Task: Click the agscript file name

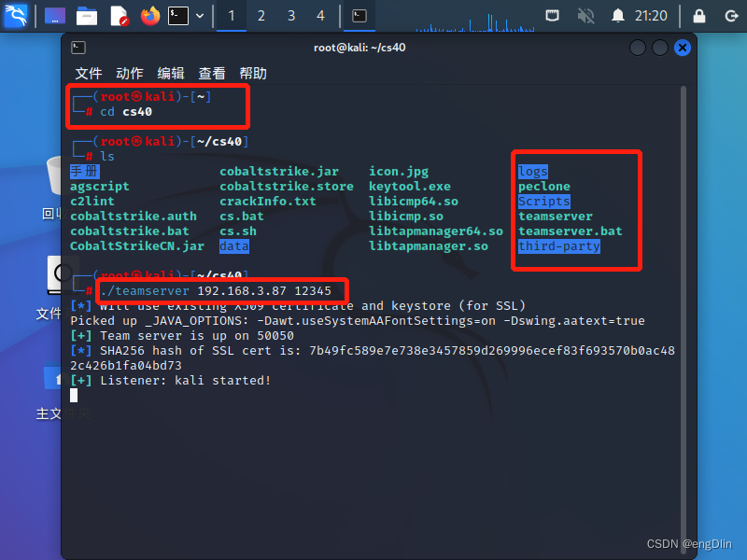Action: 100,186
